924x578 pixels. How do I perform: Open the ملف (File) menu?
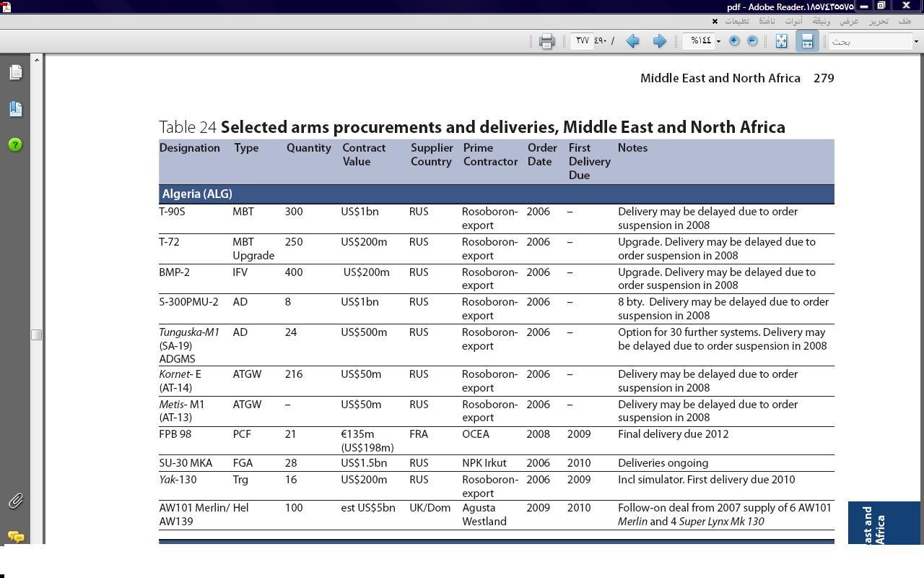905,21
